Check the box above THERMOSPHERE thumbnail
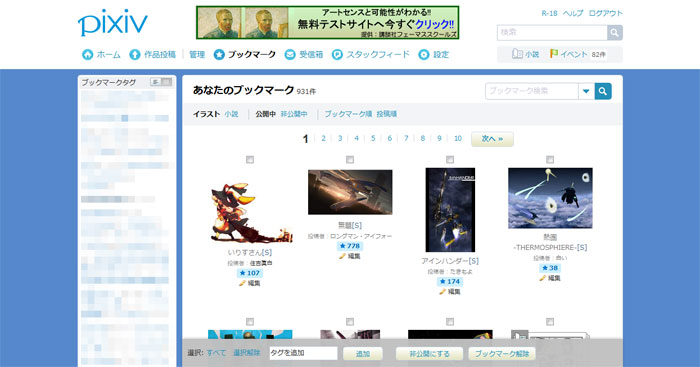 pos(550,159)
